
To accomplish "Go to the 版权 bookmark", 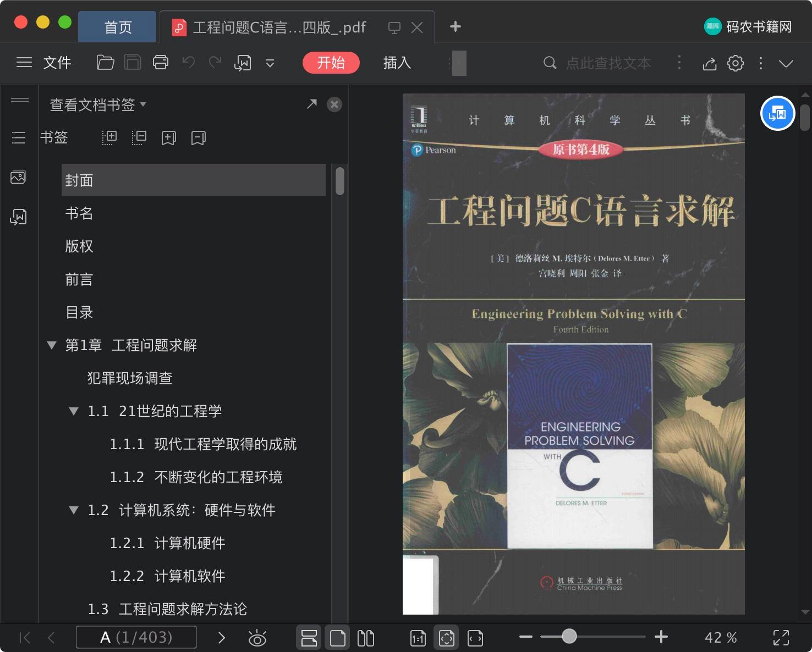I will click(79, 246).
